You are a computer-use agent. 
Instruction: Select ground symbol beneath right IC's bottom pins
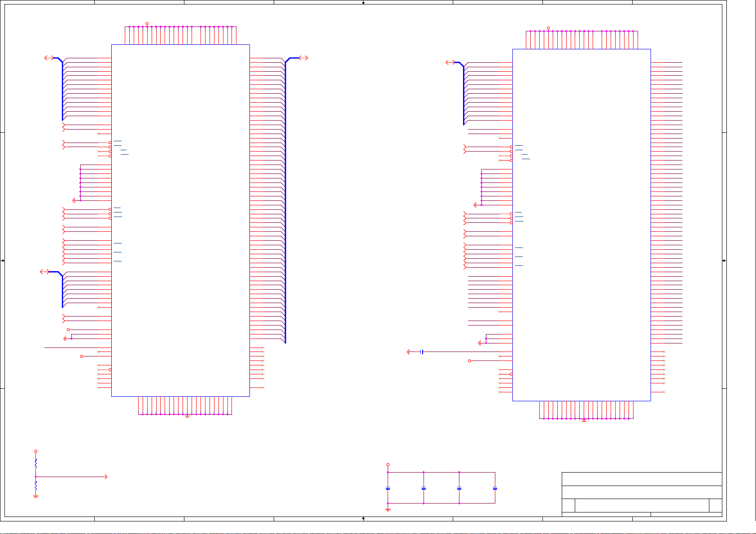click(x=584, y=421)
